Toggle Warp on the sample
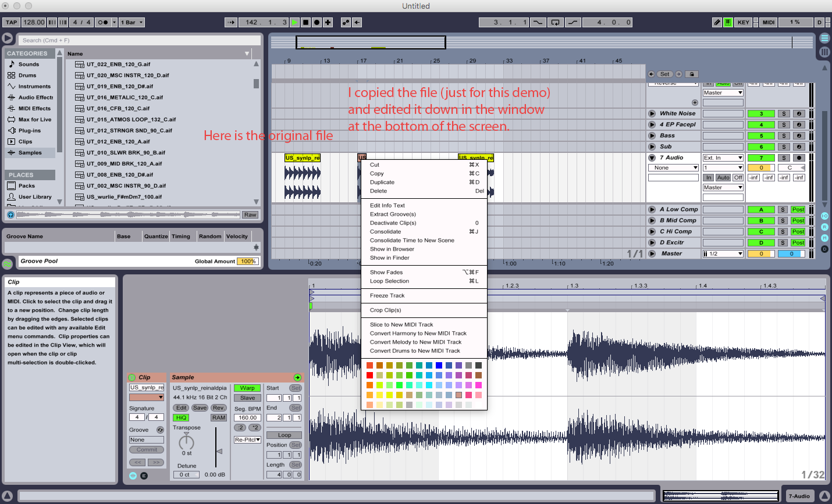The image size is (832, 504). point(247,388)
